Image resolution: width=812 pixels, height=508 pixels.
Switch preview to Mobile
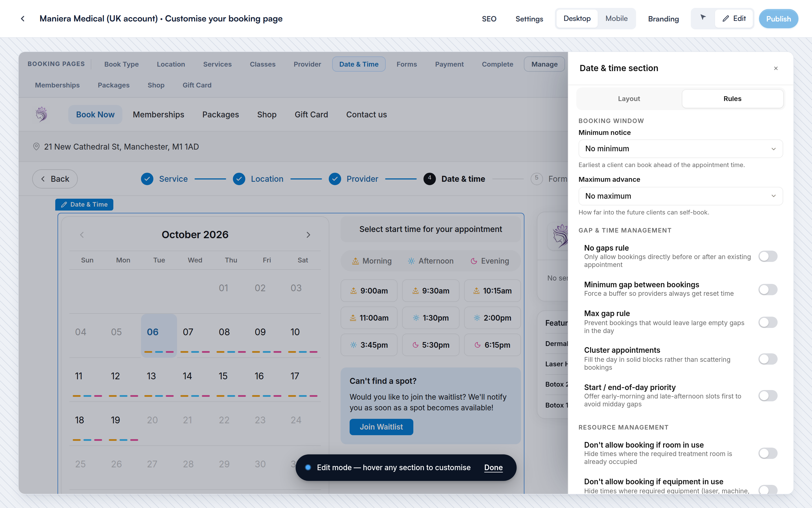tap(616, 18)
